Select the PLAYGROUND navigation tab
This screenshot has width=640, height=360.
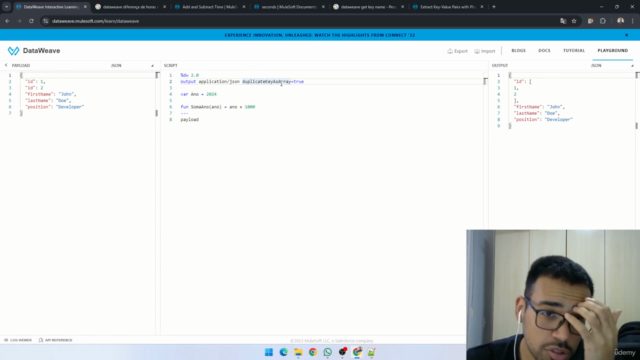(x=613, y=51)
